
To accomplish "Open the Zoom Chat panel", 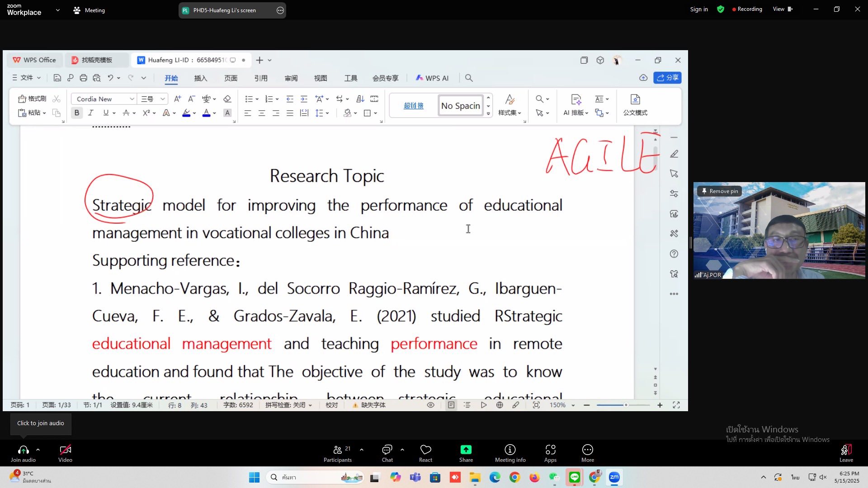I will coord(387,454).
